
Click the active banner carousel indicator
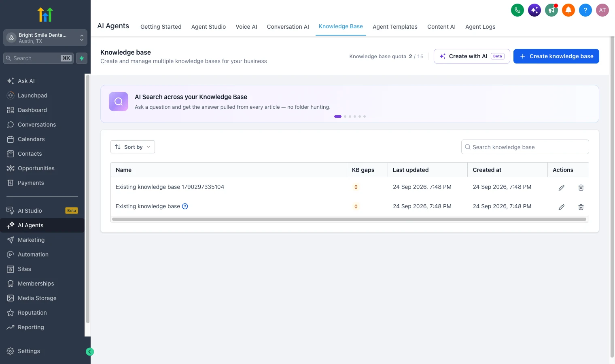[x=338, y=116]
